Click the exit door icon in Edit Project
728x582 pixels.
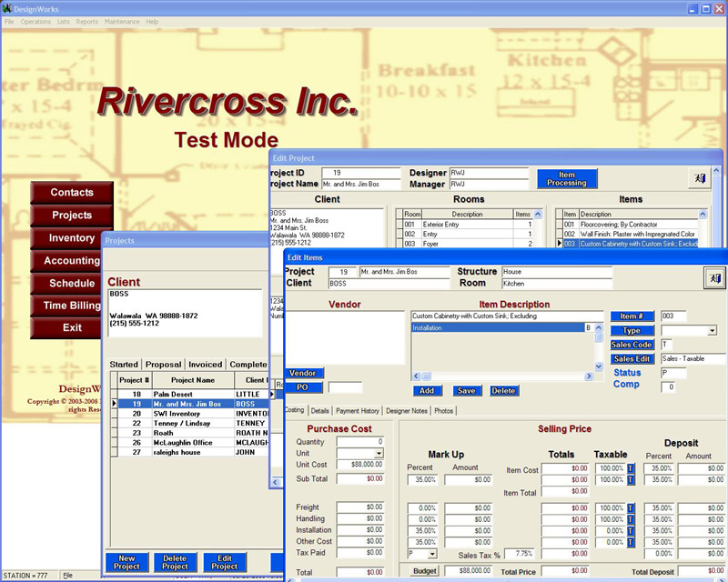700,178
